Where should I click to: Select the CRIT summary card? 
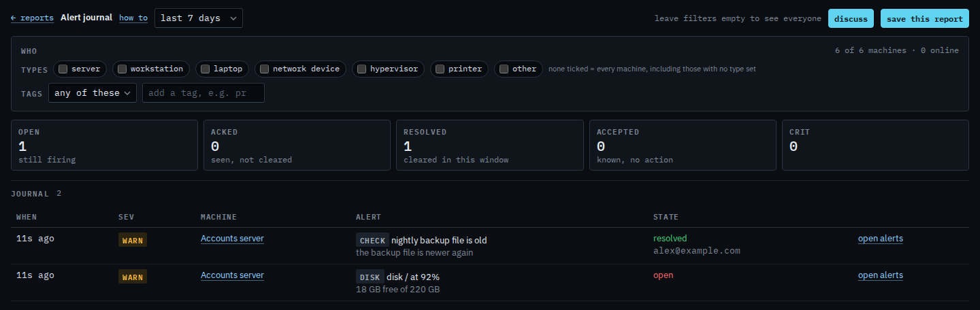click(x=875, y=145)
